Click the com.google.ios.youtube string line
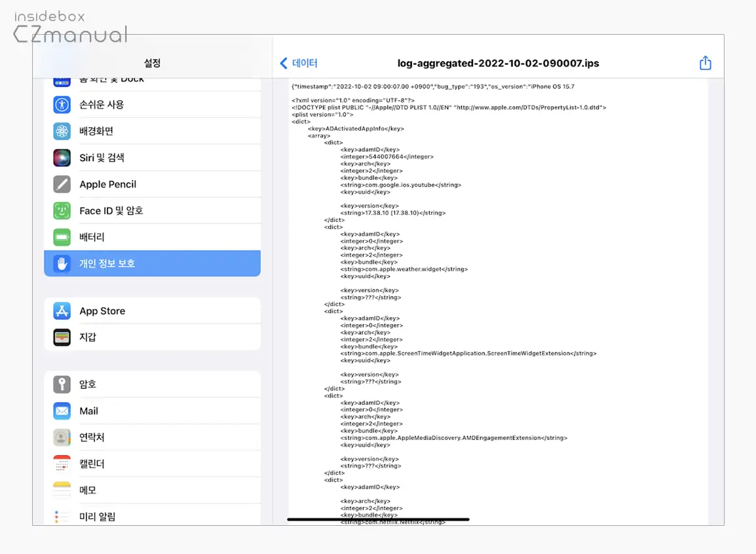Image resolution: width=756 pixels, height=554 pixels. [401, 185]
